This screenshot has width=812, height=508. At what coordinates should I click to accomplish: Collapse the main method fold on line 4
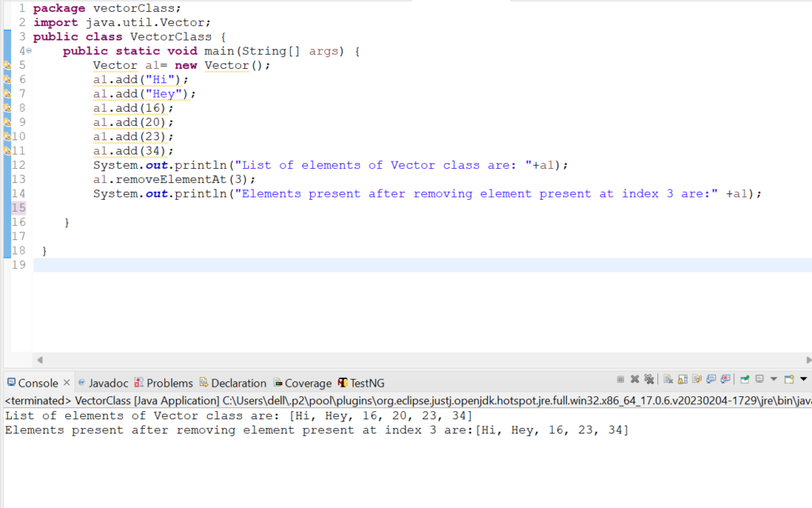29,51
